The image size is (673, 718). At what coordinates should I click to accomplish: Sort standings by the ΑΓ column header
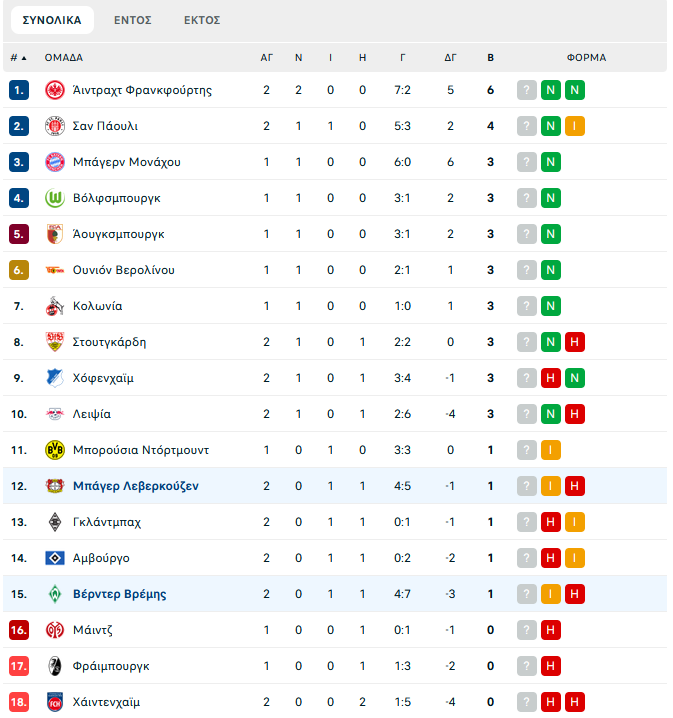(266, 58)
